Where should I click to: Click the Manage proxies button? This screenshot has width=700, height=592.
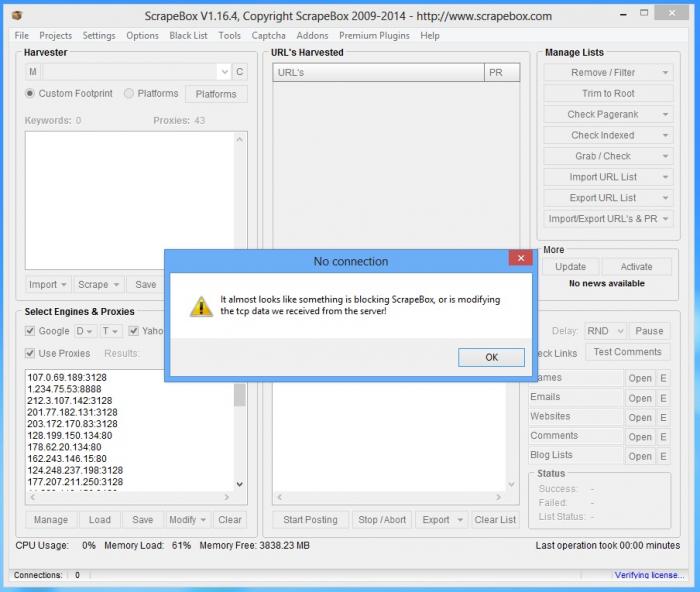tap(51, 520)
